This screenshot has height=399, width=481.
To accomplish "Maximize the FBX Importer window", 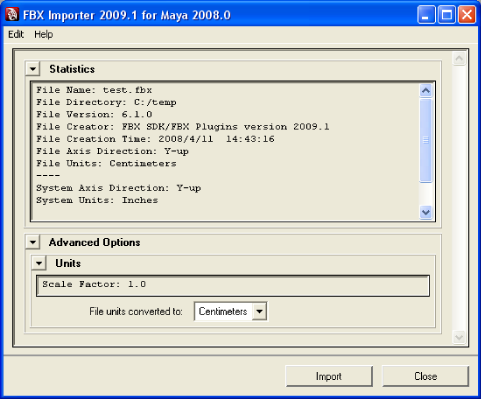I will pos(447,15).
